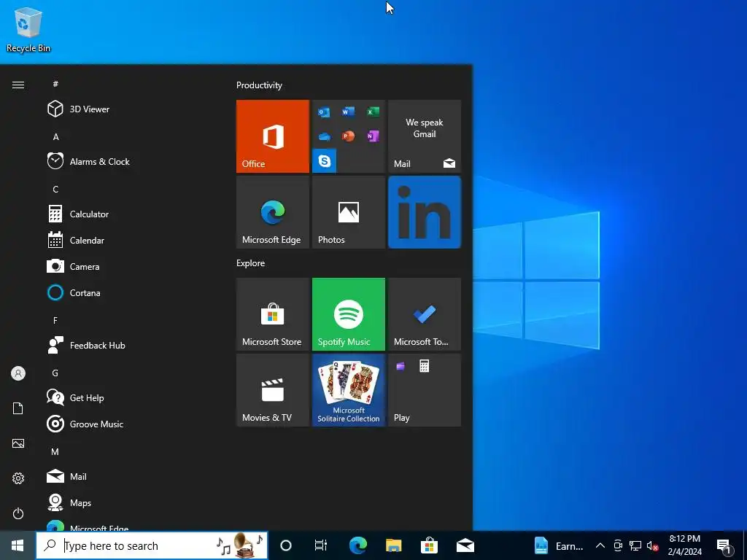Open the Microsoft To Do tile

pos(425,314)
